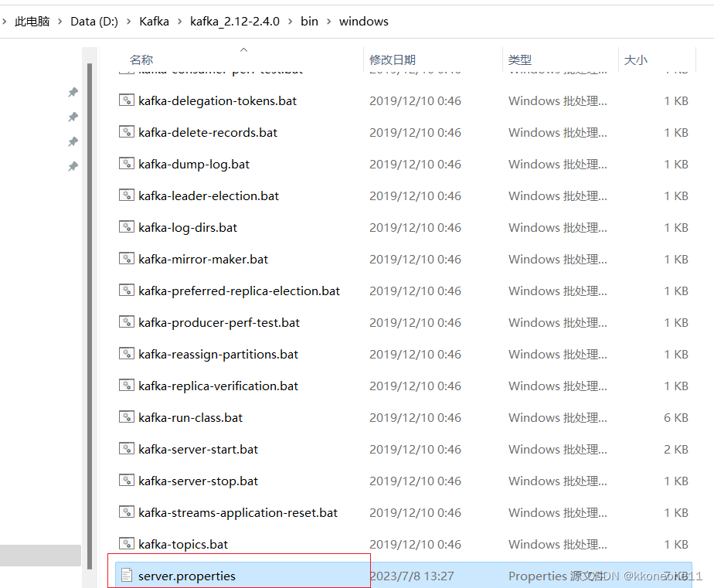
Task: Click the kafka-preferred-replica-election.bat file icon
Action: pos(127,290)
